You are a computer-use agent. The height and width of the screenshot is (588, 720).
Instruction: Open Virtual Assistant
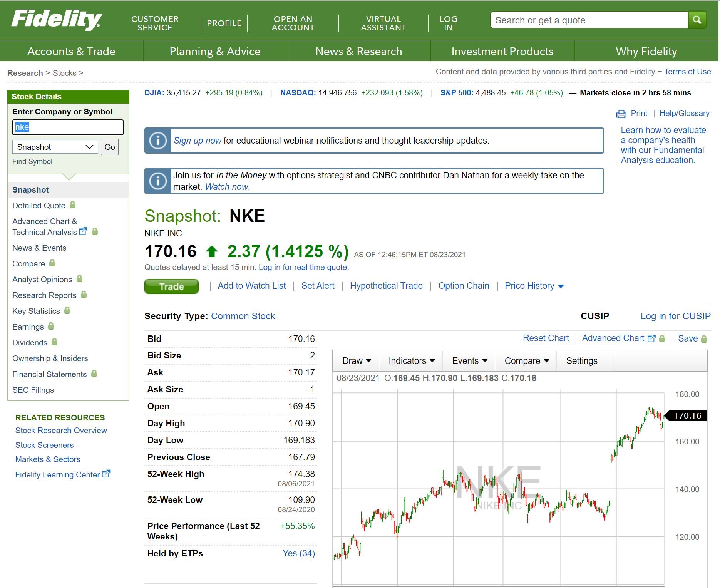(383, 23)
